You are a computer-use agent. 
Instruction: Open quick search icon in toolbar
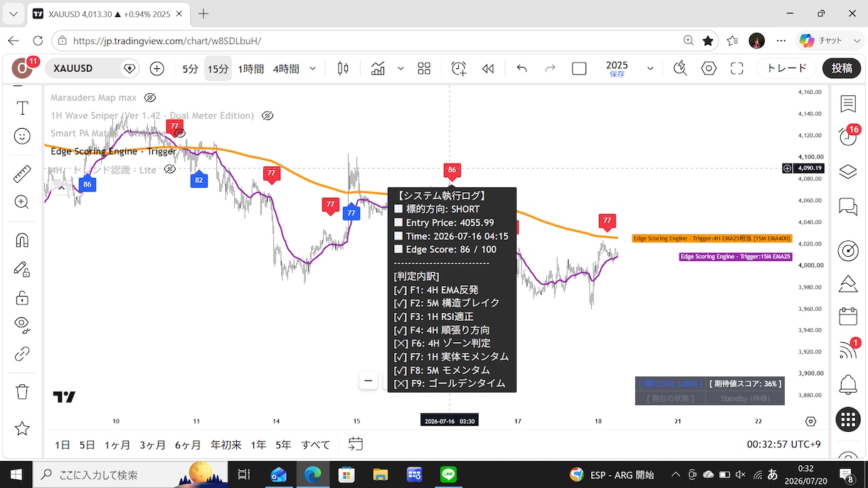click(x=680, y=68)
